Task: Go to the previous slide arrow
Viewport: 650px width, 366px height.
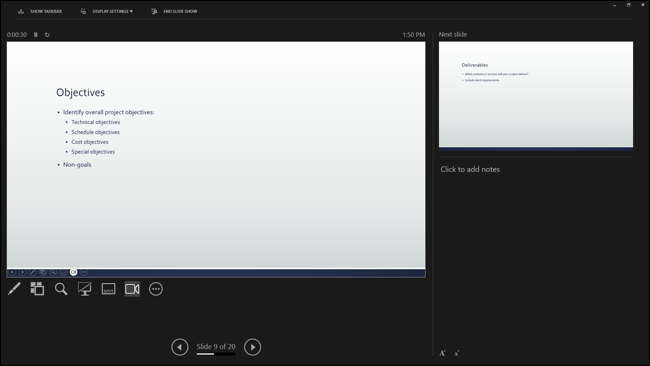Action: pyautogui.click(x=179, y=347)
